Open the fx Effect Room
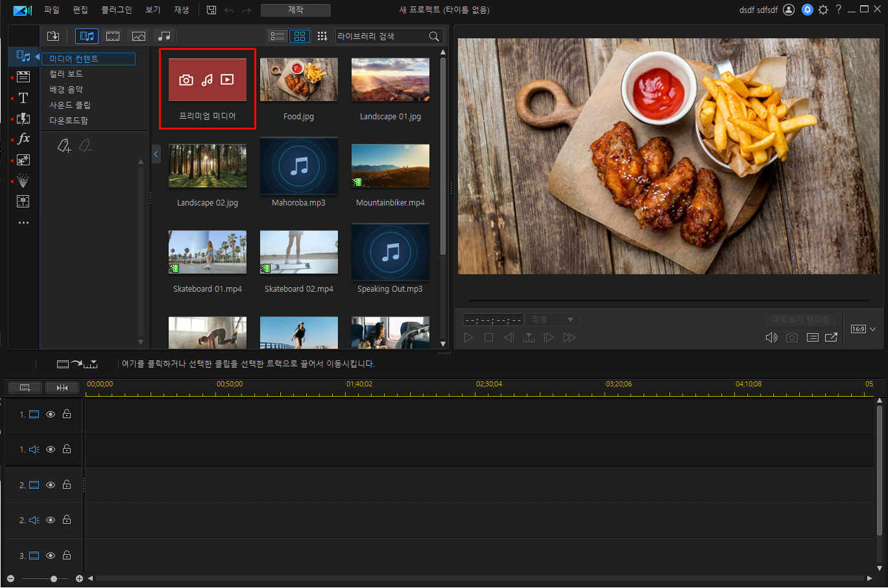The width and height of the screenshot is (888, 588). (23, 139)
